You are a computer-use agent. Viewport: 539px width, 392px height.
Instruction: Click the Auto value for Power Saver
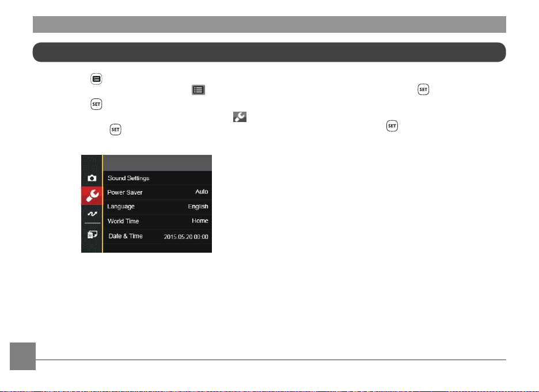coord(202,192)
